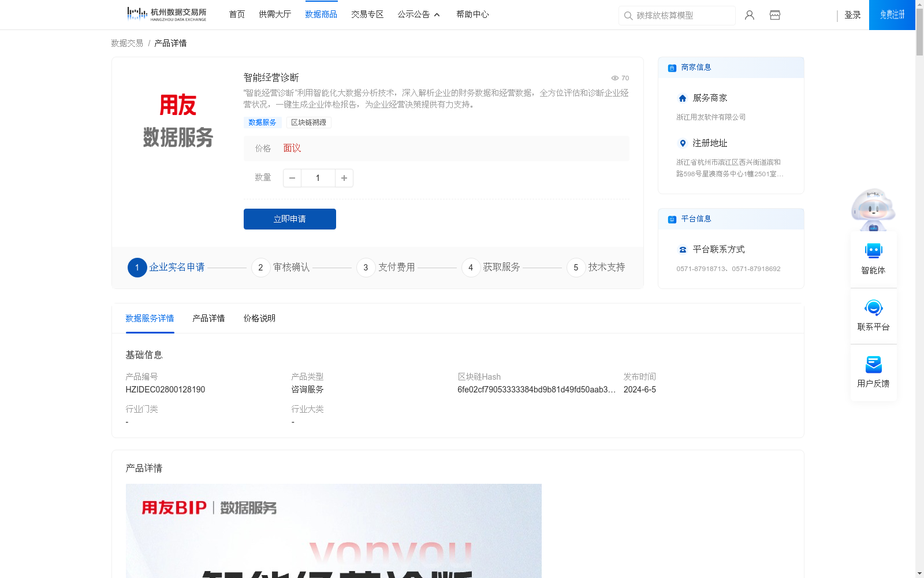This screenshot has width=924, height=578.
Task: Click step 2 审核确认
Action: click(x=281, y=268)
